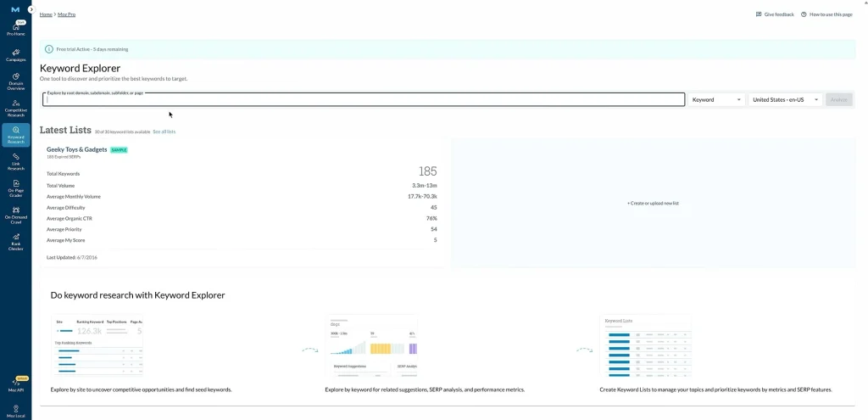Open the United States - en-US locale dropdown
The height and width of the screenshot is (420, 868).
pos(785,99)
